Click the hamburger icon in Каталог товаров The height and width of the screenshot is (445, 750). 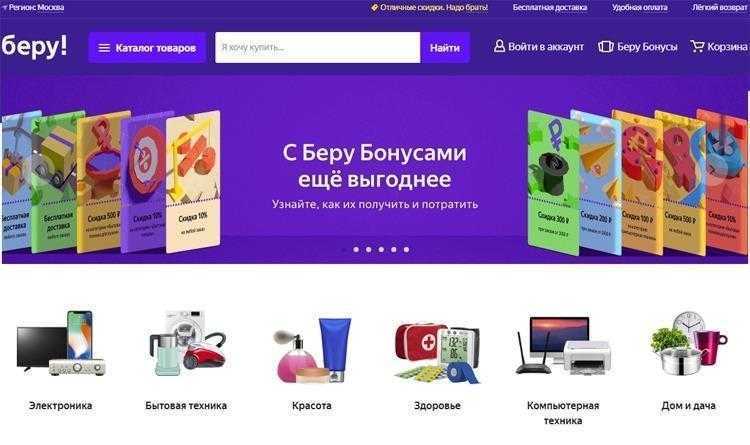pos(104,48)
